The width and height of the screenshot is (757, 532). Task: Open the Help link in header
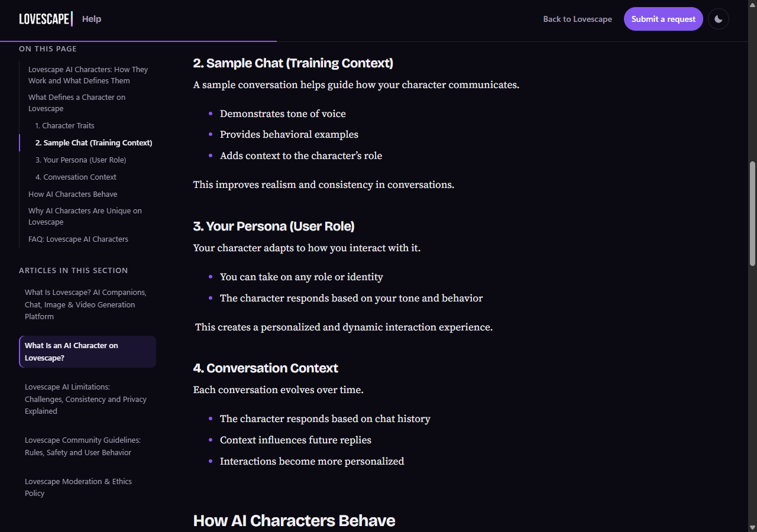[x=92, y=19]
